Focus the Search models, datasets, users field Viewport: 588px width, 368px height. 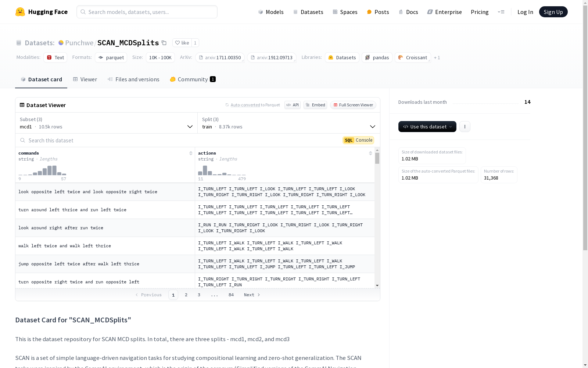click(147, 12)
